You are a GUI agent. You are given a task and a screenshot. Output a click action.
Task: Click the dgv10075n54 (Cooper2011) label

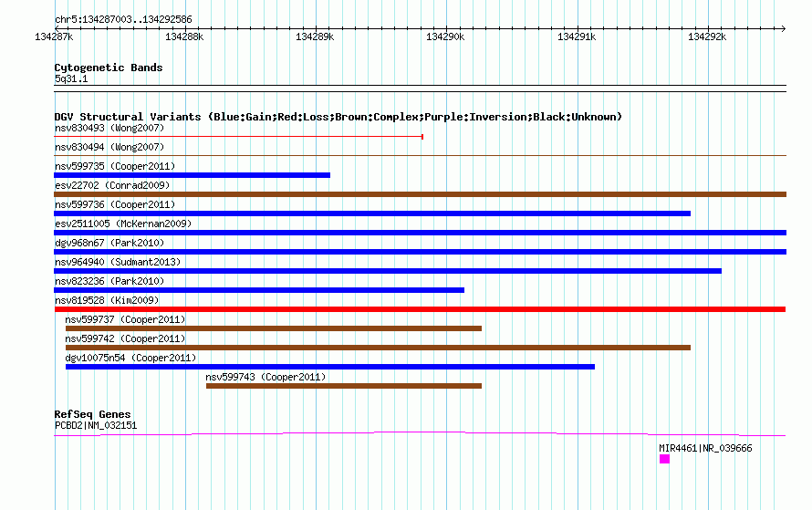coord(130,358)
